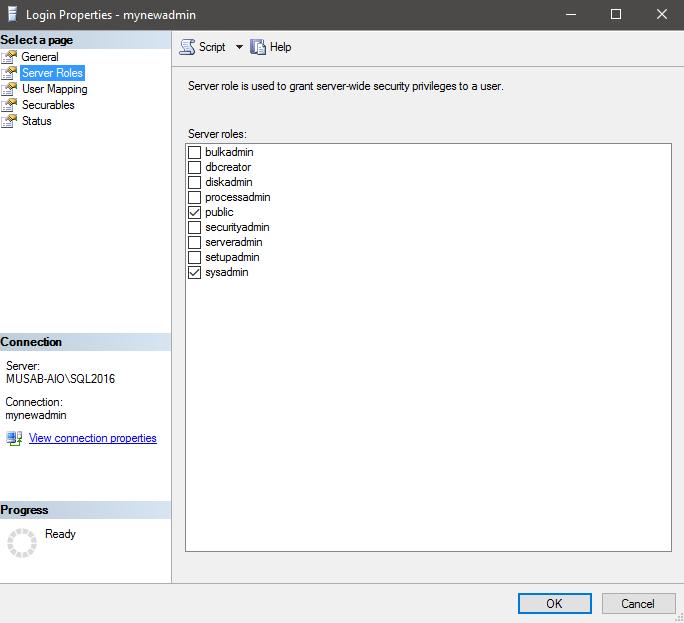Click the Server Roles page icon
This screenshot has width=684, height=623.
[9, 73]
